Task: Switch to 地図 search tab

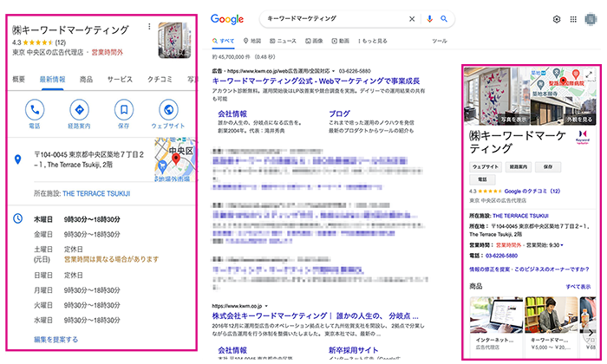Action: [252, 41]
